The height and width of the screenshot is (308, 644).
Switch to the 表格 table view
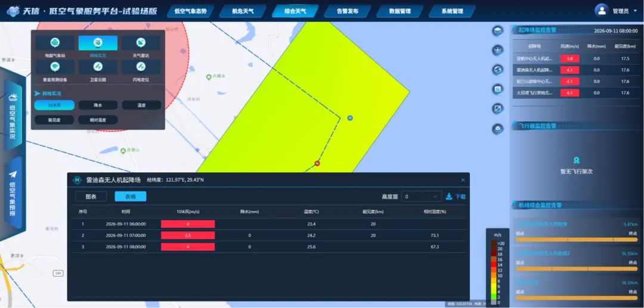point(131,197)
